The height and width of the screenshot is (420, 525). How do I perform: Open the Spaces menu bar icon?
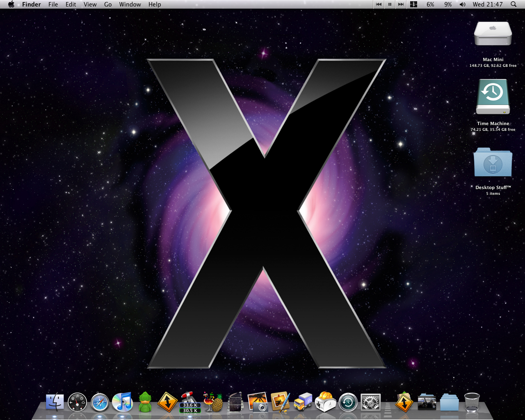(x=413, y=5)
